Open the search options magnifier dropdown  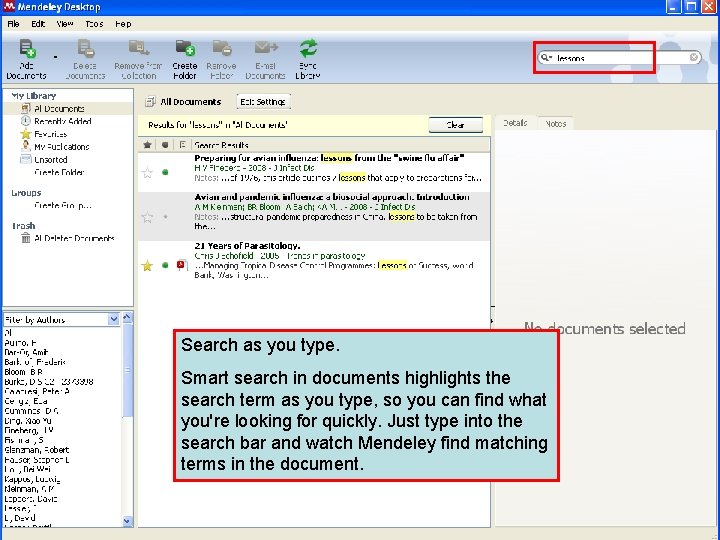[x=546, y=57]
